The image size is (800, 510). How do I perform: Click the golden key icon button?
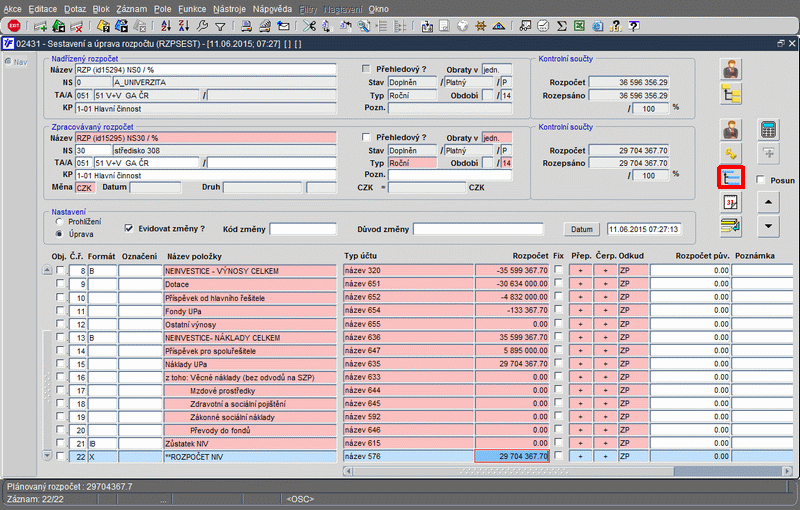731,153
